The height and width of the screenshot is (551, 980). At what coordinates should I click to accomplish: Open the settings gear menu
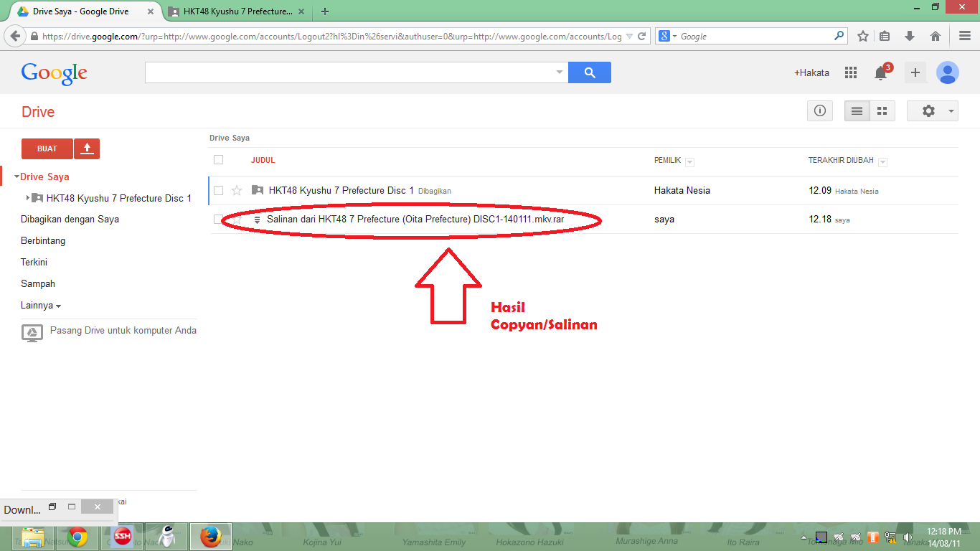click(x=933, y=111)
